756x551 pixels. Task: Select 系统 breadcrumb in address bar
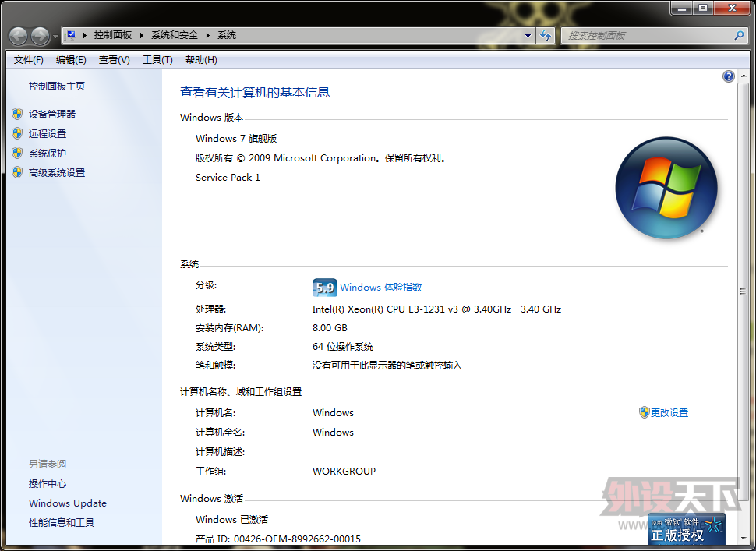pyautogui.click(x=227, y=35)
